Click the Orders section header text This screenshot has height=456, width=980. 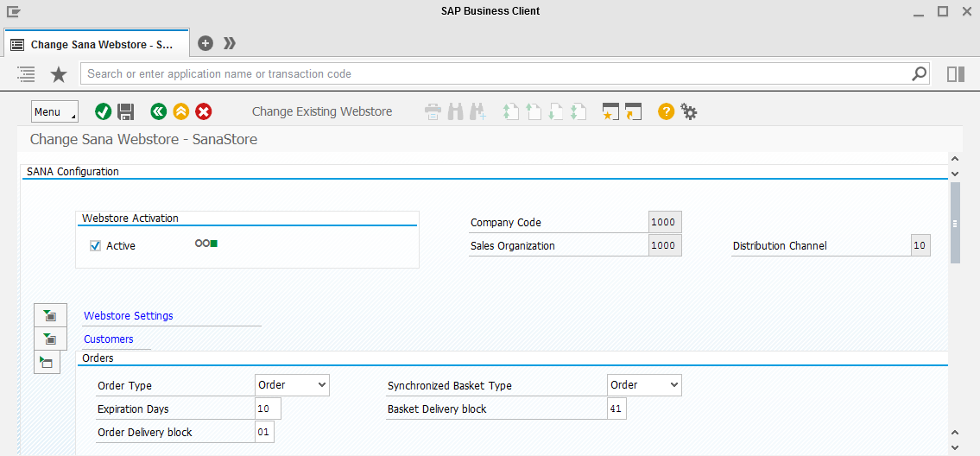[98, 358]
